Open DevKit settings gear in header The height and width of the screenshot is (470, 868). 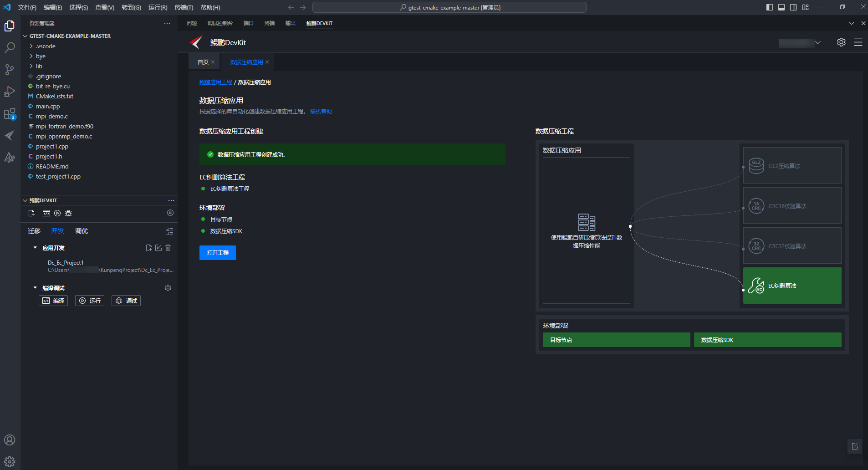click(841, 42)
